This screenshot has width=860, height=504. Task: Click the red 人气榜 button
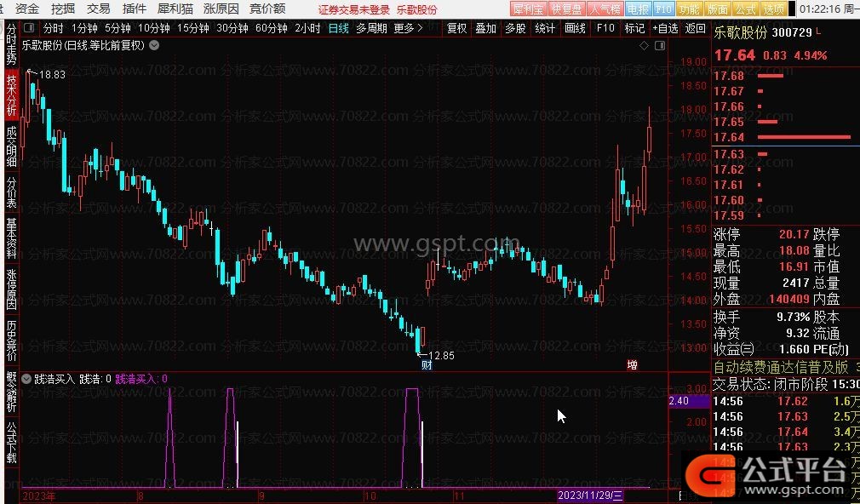coord(605,9)
